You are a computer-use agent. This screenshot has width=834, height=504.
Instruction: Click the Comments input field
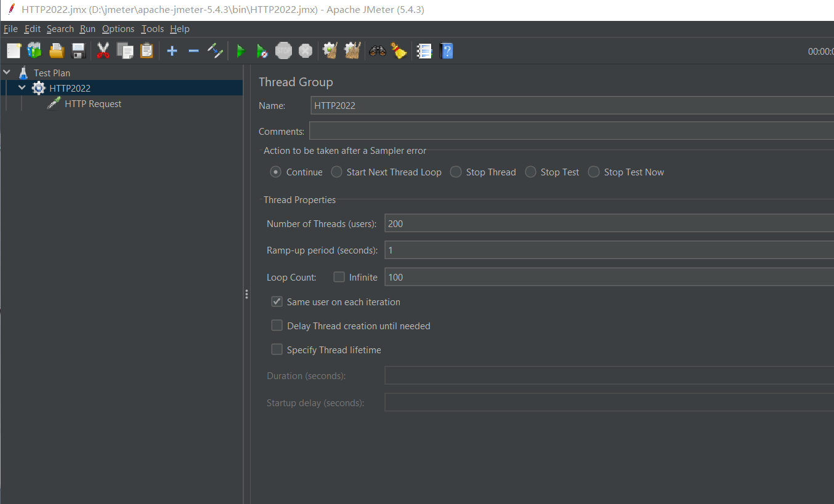(571, 131)
